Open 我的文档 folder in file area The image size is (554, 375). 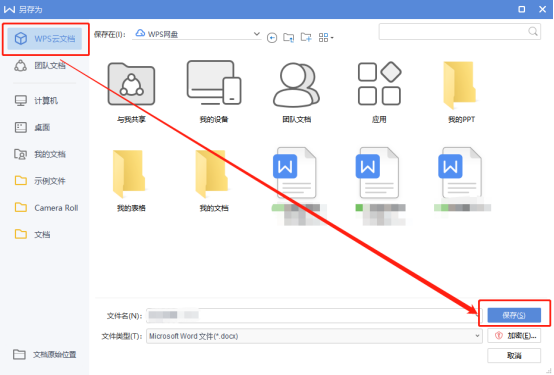[x=214, y=181]
